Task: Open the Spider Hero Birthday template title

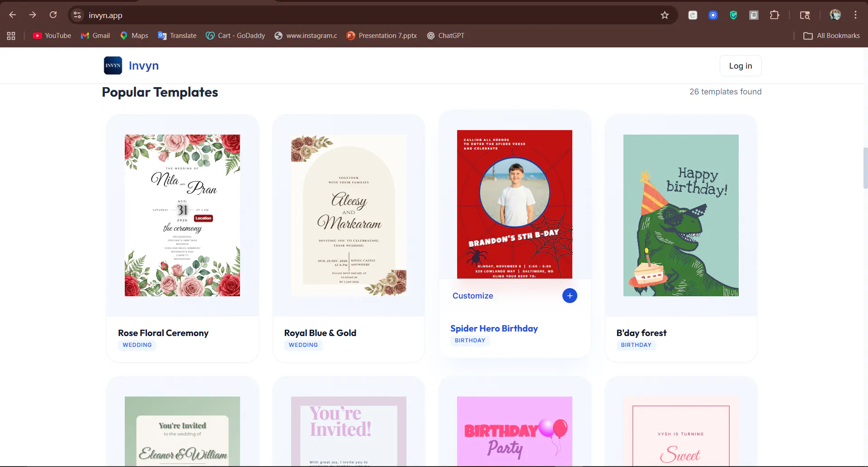Action: 494,328
